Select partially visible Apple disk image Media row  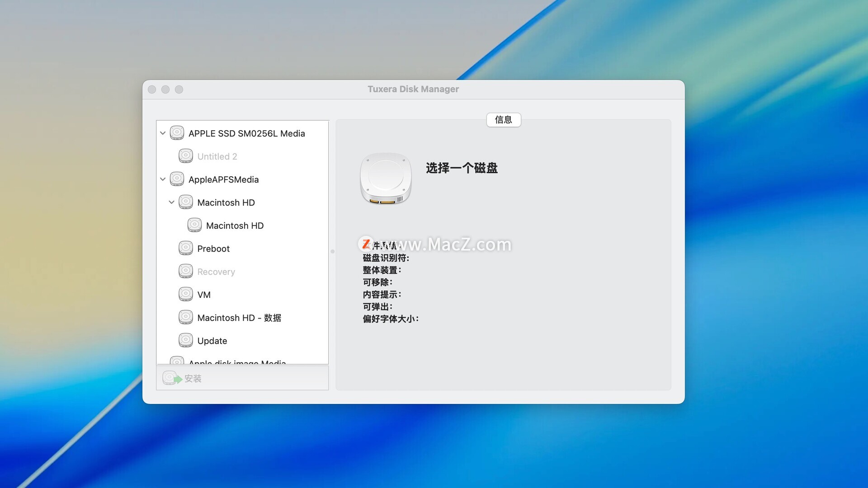click(x=242, y=361)
